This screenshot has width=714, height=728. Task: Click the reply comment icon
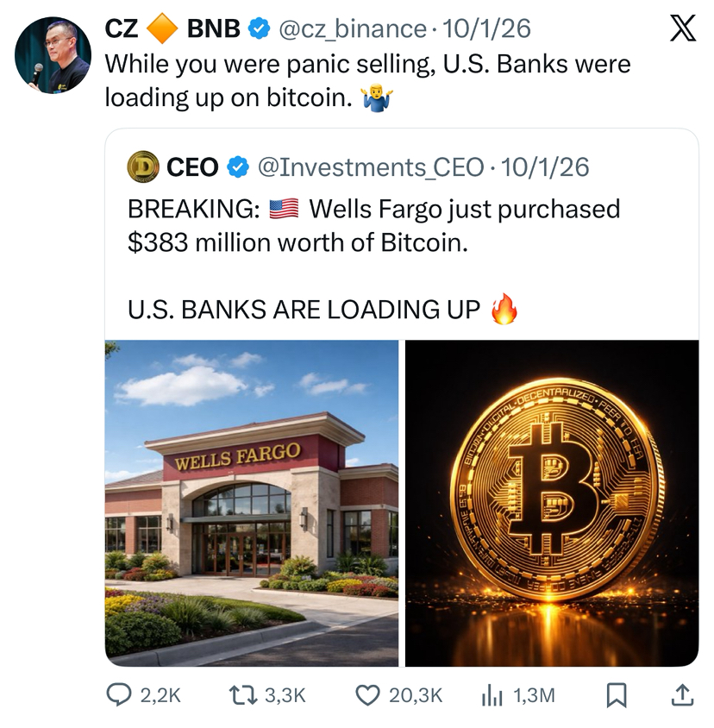tap(118, 695)
